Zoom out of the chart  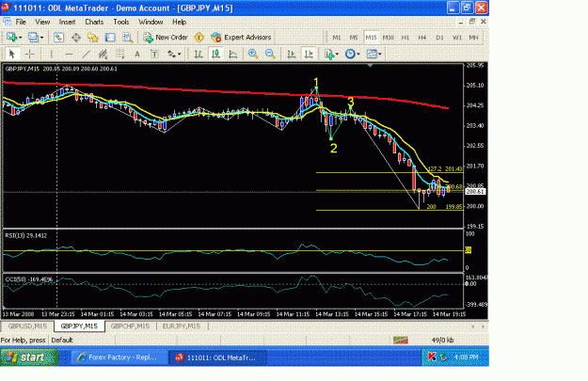pos(270,54)
